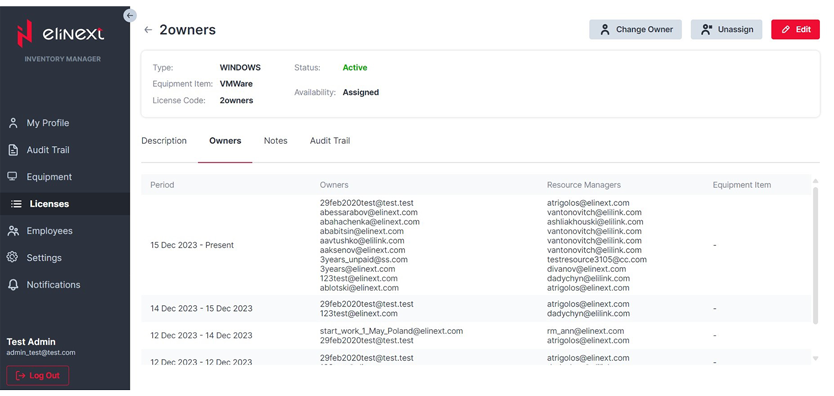Click the red Edit button
This screenshot has height=396, width=834.
tap(796, 30)
